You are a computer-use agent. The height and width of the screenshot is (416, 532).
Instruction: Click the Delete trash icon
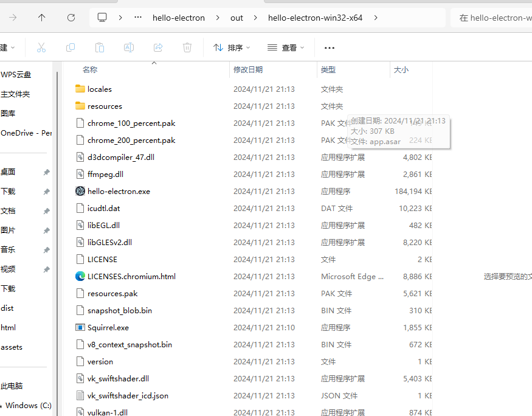tap(187, 47)
